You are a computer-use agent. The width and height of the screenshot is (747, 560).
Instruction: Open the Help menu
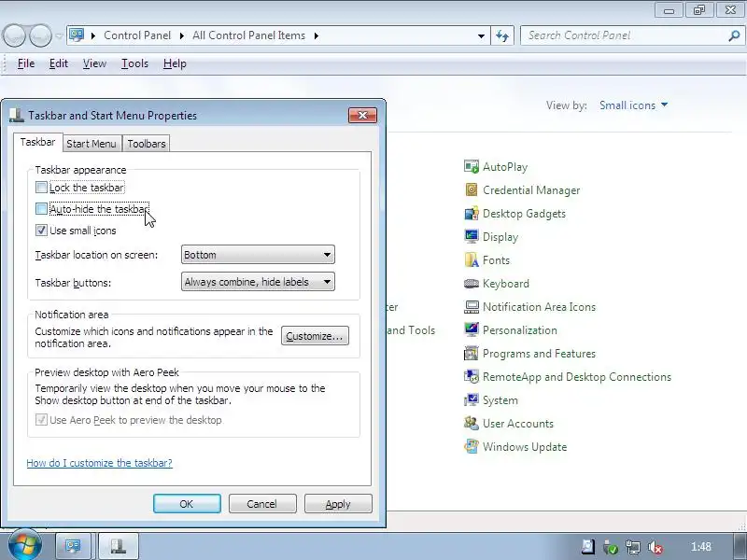coord(175,63)
